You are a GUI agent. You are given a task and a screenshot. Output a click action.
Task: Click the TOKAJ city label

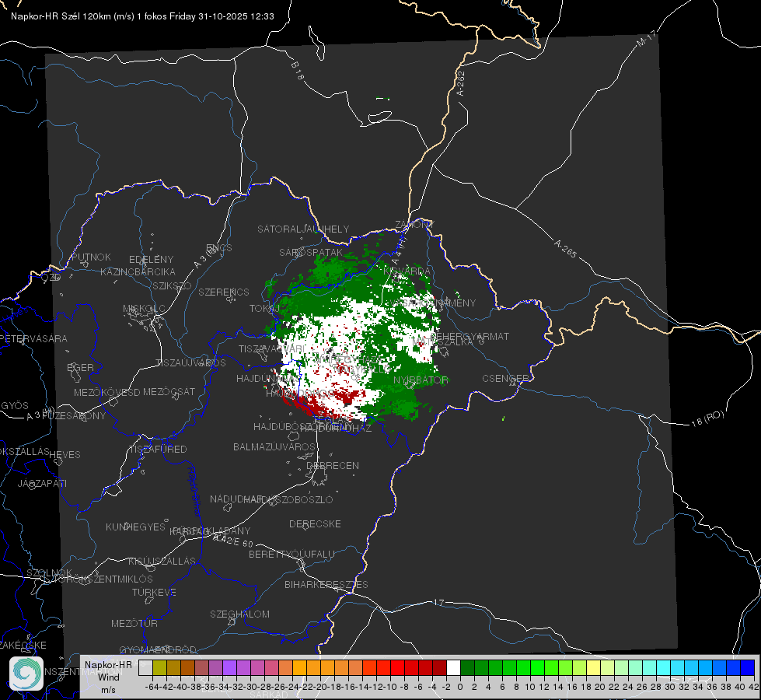pos(264,309)
